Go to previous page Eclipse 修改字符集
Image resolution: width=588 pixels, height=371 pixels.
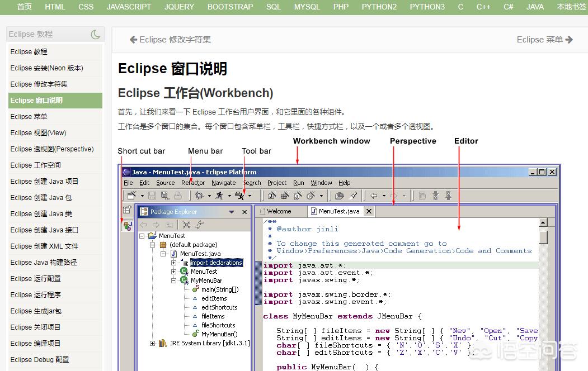(170, 40)
